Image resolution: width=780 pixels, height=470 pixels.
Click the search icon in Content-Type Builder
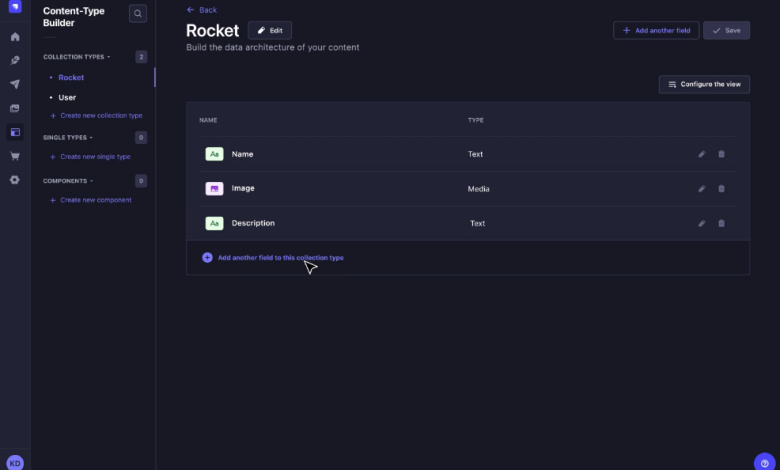138,14
